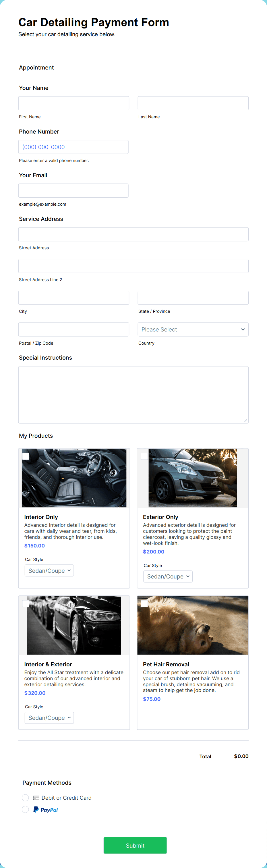Expand Interior & Exterior Car Style dropdown

(49, 717)
